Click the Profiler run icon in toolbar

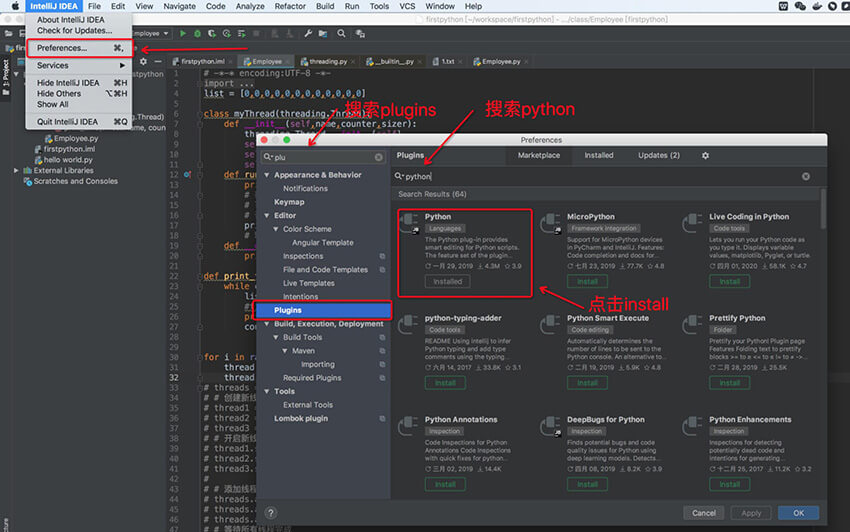(227, 34)
